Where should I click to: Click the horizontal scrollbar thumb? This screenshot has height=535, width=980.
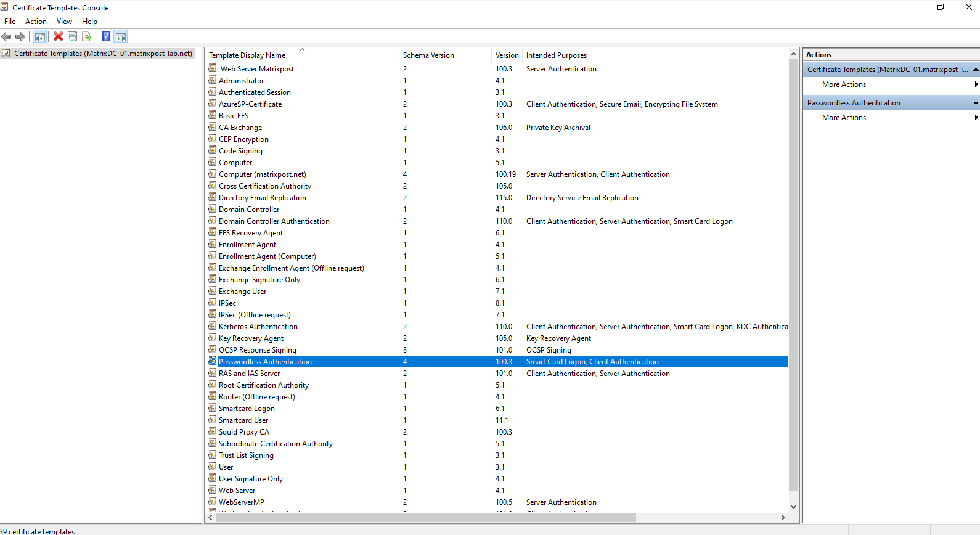point(426,518)
